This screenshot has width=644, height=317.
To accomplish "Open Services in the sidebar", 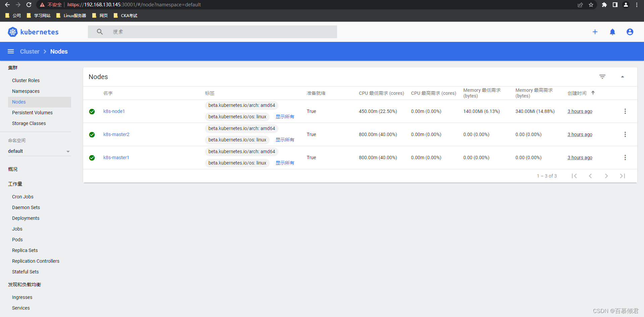I will click(x=21, y=308).
